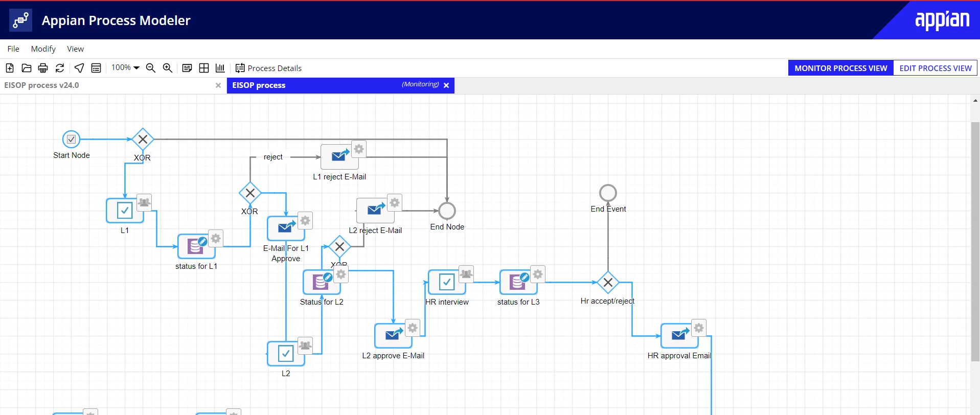Select the L2 reject E-Mail node

[x=375, y=211]
